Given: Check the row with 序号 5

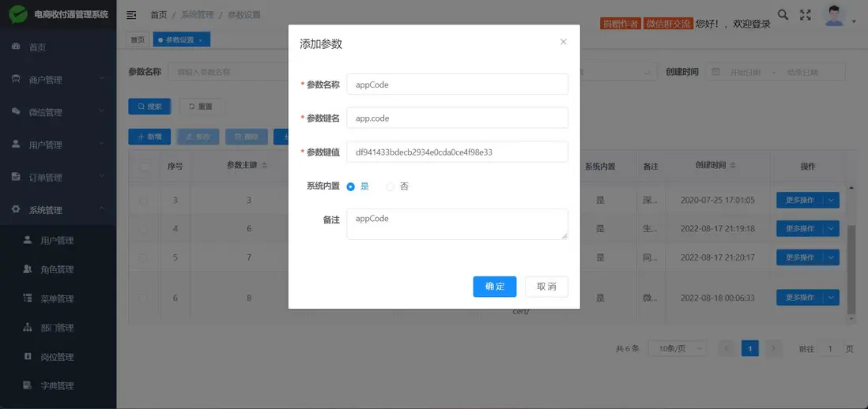Looking at the screenshot, I should point(145,257).
